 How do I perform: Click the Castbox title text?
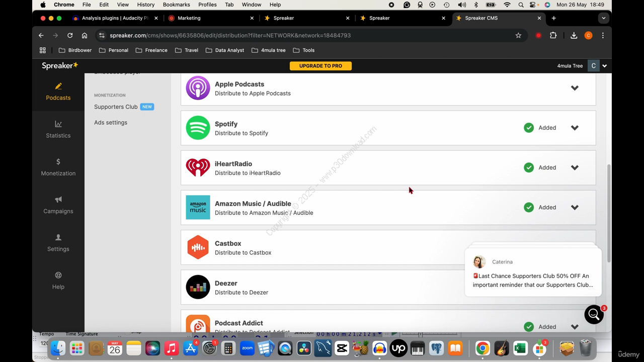click(x=228, y=243)
